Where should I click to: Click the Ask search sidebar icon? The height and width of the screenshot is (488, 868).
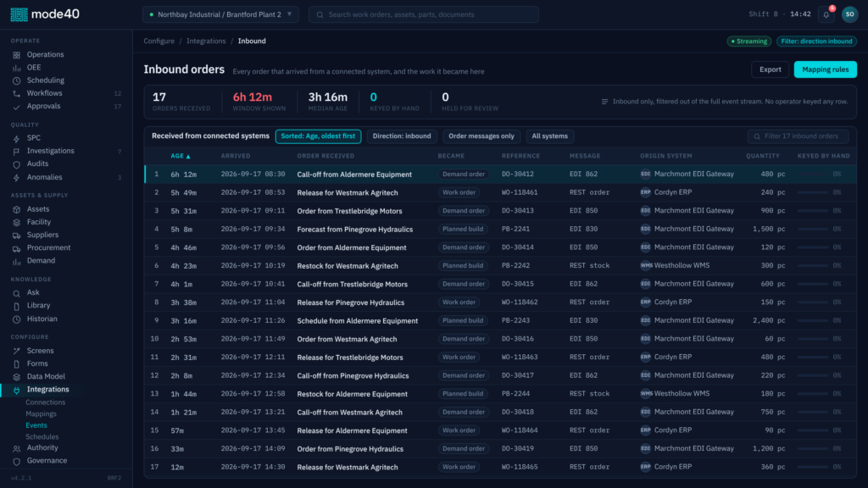(x=17, y=293)
